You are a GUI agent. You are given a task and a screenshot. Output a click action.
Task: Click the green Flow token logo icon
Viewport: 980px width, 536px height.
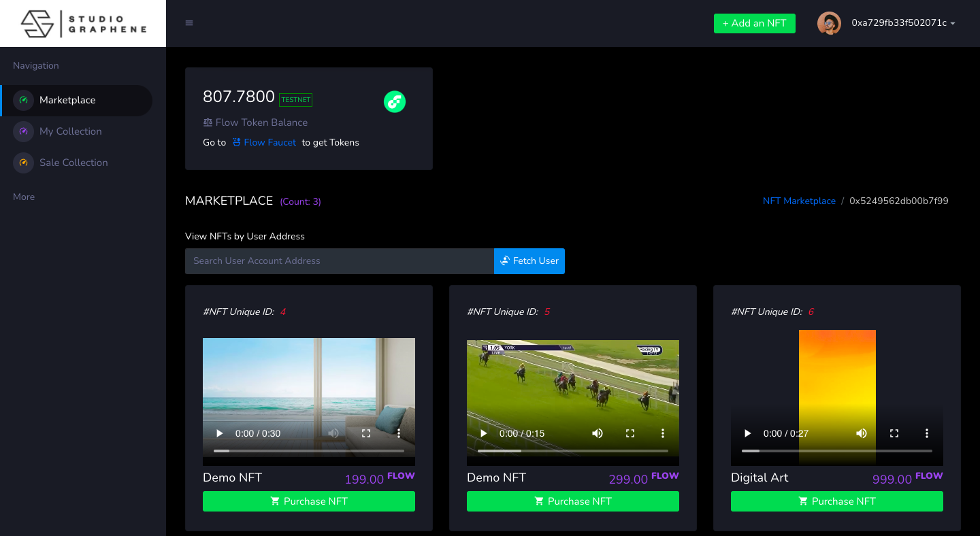coord(395,102)
